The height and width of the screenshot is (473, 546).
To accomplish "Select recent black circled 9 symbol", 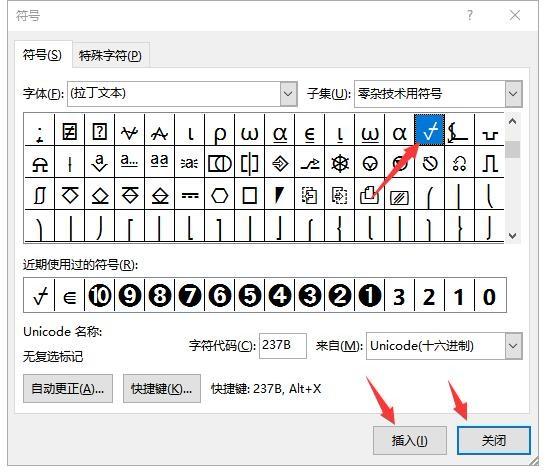I will [130, 295].
